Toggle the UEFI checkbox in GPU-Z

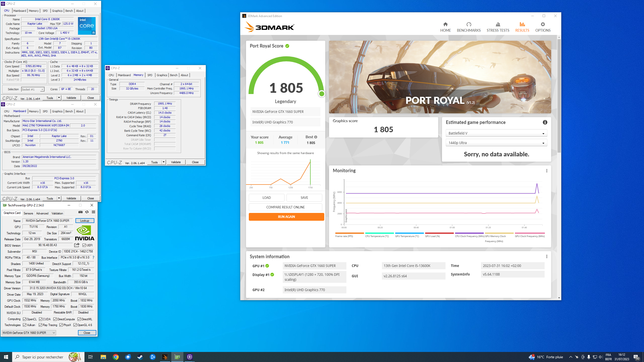pyautogui.click(x=84, y=245)
